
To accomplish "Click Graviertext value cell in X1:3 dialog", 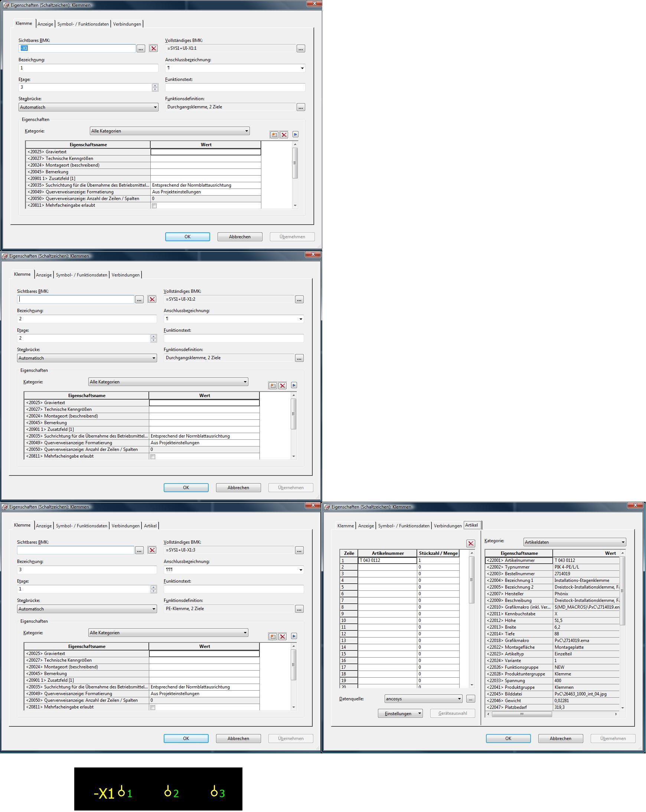I will [204, 654].
